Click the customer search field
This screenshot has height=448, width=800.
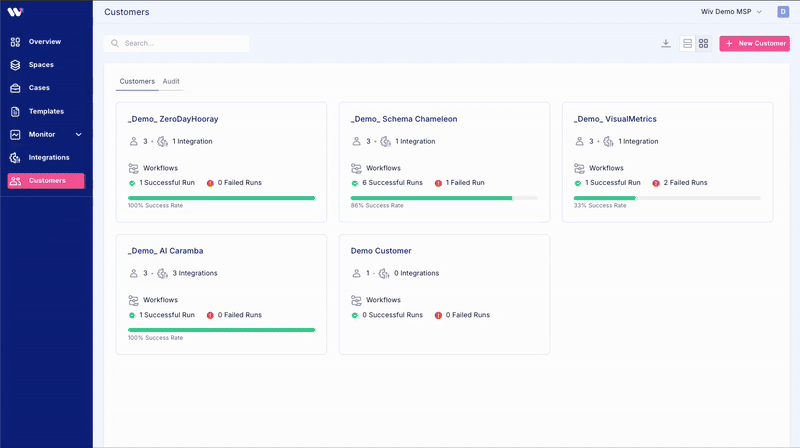[x=177, y=44]
